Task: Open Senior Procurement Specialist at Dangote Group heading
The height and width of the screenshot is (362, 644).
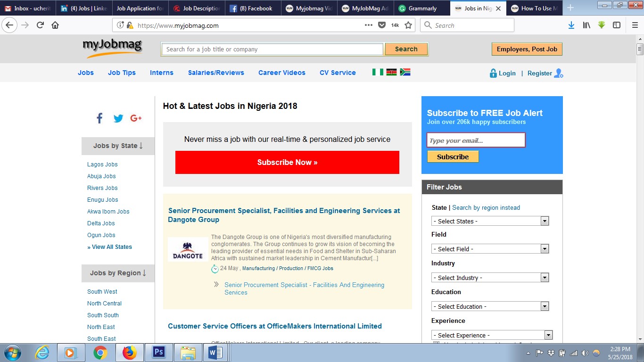Action: pos(284,215)
